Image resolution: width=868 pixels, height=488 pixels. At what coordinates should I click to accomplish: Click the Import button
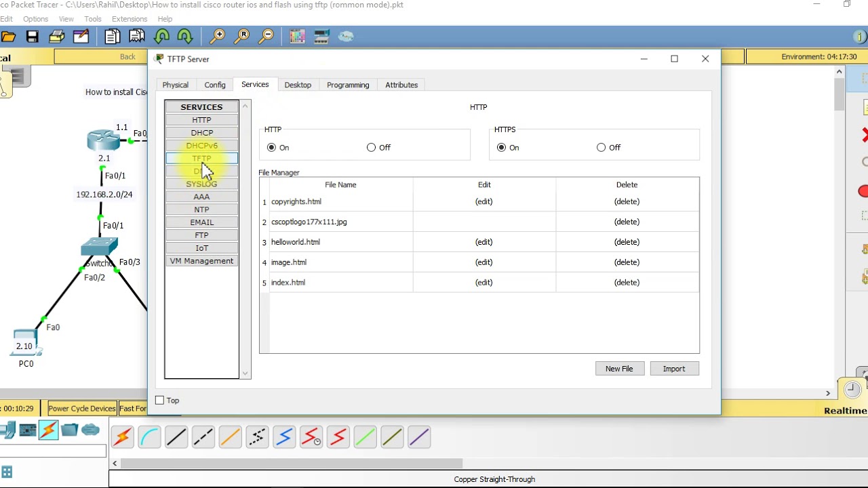tap(674, 369)
